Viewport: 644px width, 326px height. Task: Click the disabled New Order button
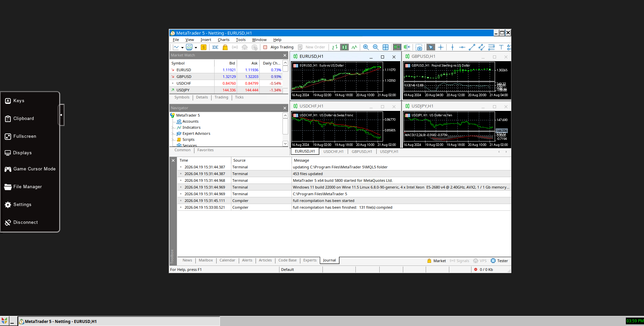coord(312,47)
